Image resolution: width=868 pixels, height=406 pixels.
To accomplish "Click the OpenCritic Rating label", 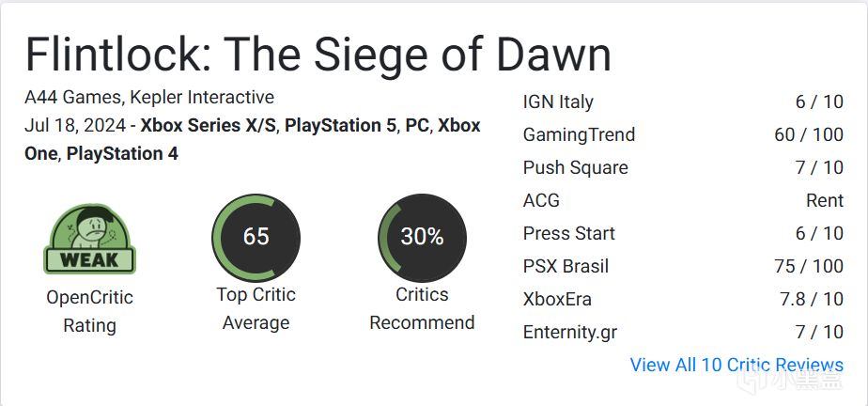I will [89, 311].
